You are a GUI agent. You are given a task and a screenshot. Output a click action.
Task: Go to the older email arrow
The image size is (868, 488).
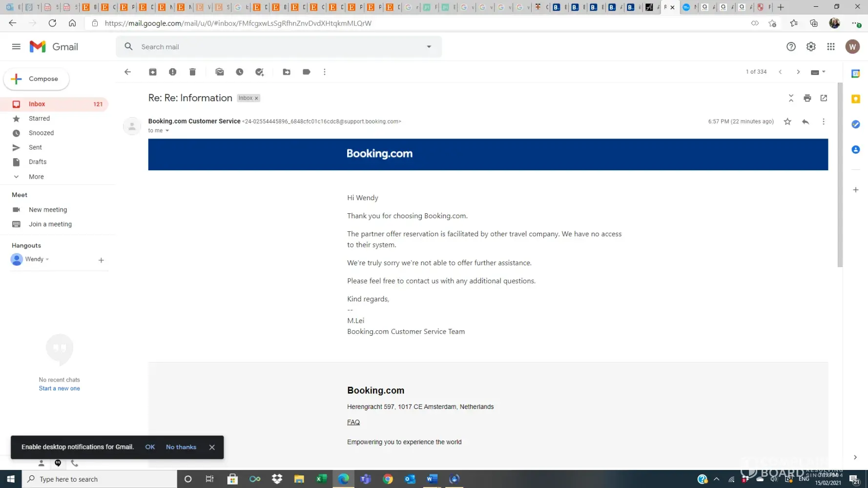pyautogui.click(x=798, y=72)
